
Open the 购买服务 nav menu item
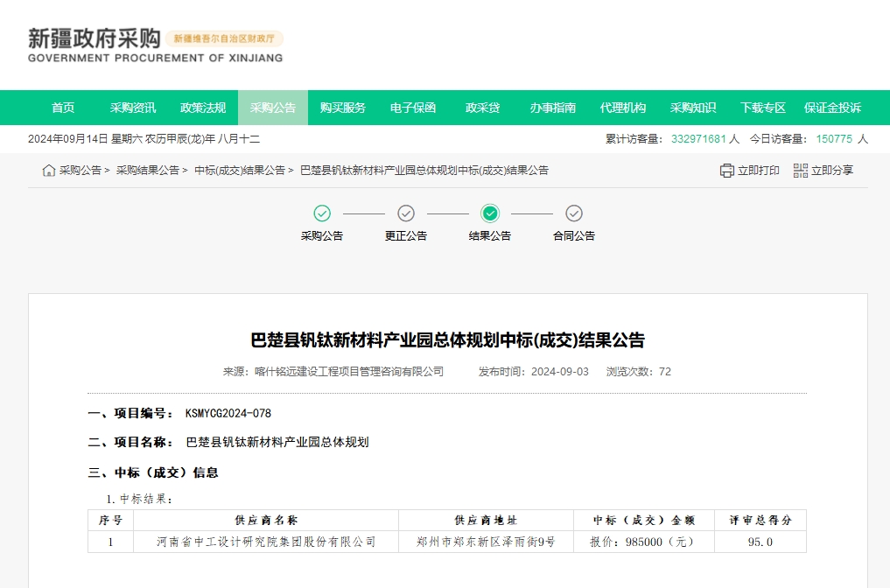343,108
